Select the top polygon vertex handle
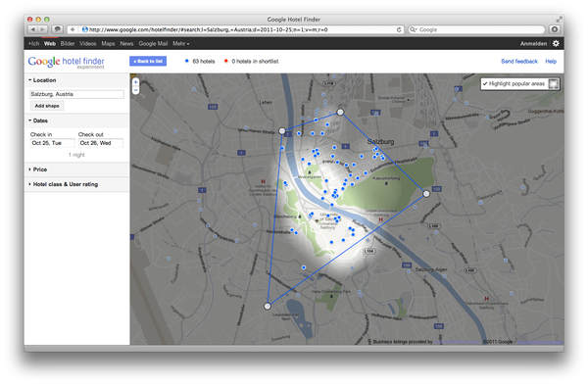The width and height of the screenshot is (588, 385). pos(340,112)
